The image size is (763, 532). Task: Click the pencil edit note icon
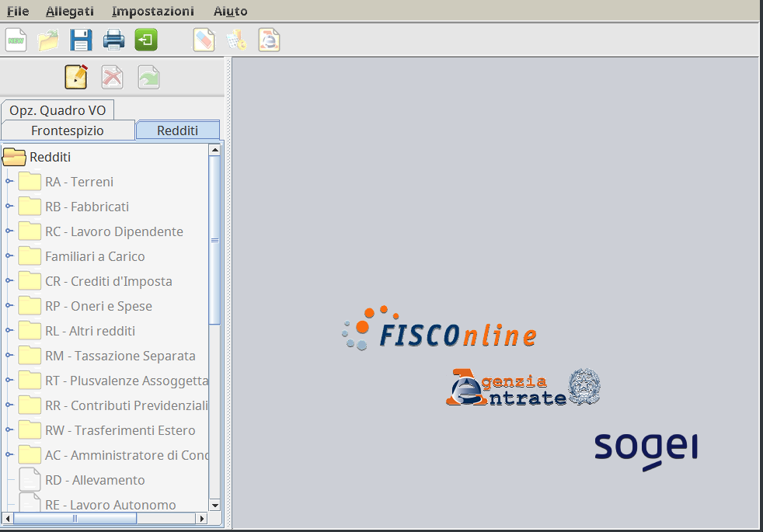click(x=76, y=77)
